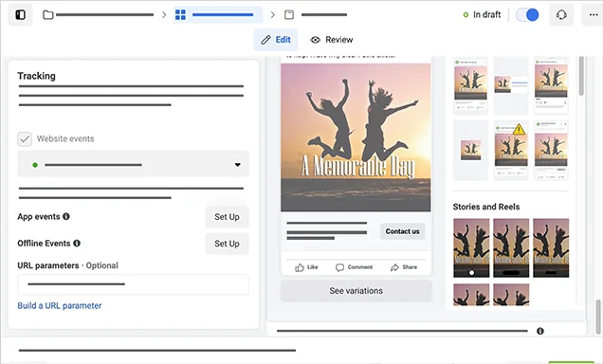This screenshot has width=603, height=364.
Task: Click Contact us in ad preview
Action: click(403, 231)
